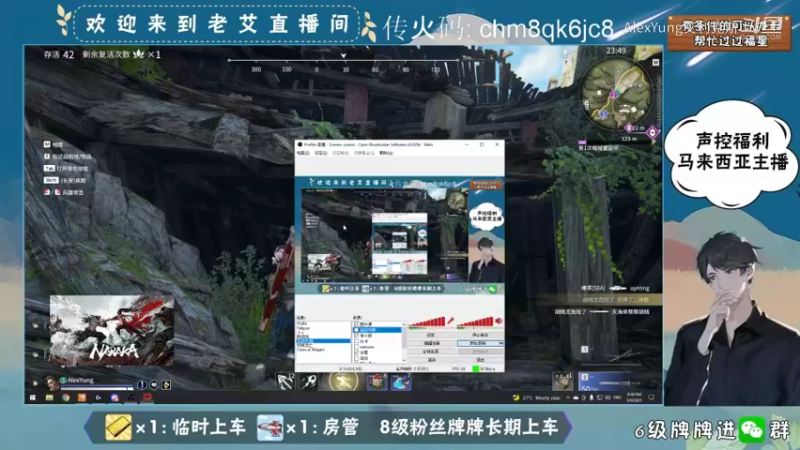Viewport: 800px width, 450px height.
Task: Open the Windows notification center icon
Action: click(651, 397)
